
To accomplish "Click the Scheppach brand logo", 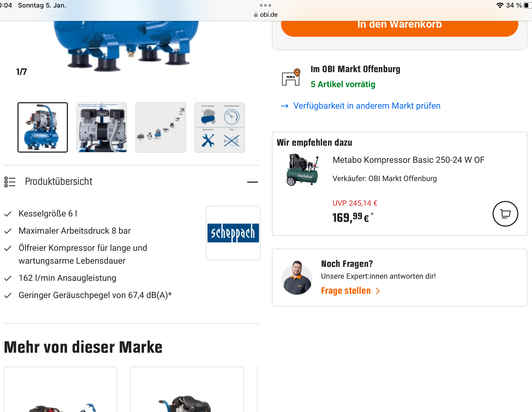I will (x=233, y=233).
